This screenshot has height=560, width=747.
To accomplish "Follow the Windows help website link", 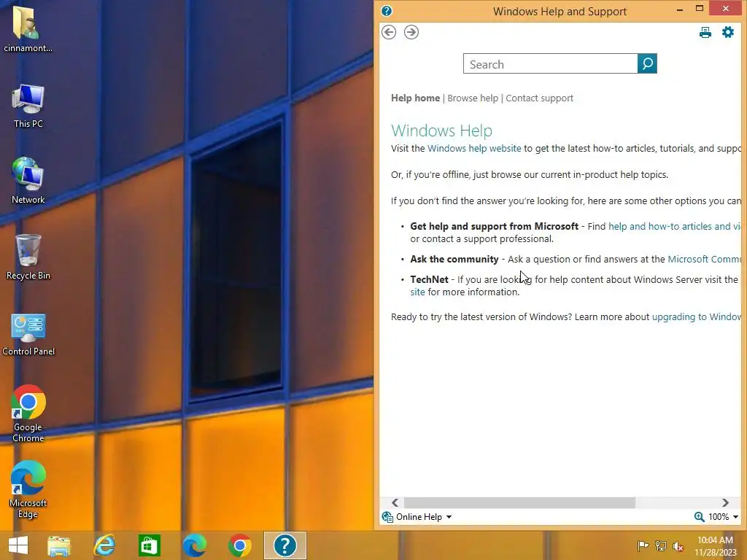I will click(x=474, y=149).
